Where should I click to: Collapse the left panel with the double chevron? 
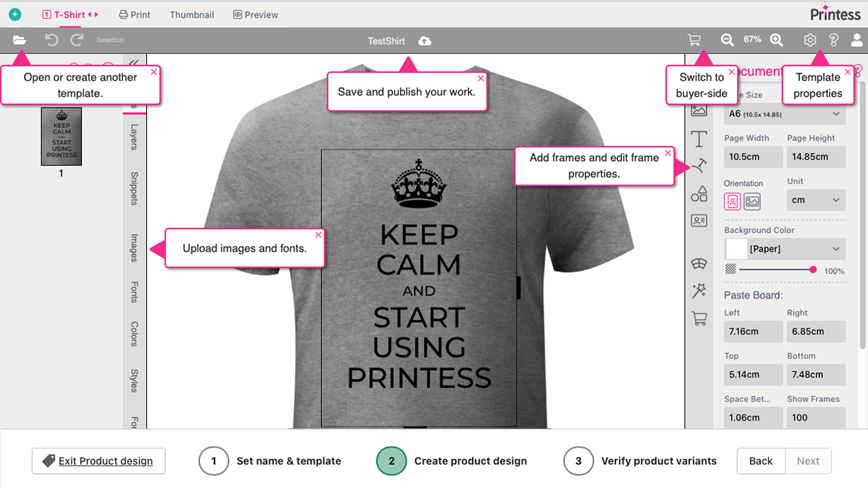[134, 63]
